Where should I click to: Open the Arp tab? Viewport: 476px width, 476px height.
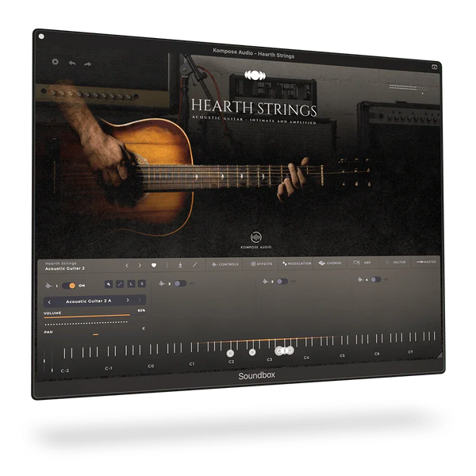point(363,263)
